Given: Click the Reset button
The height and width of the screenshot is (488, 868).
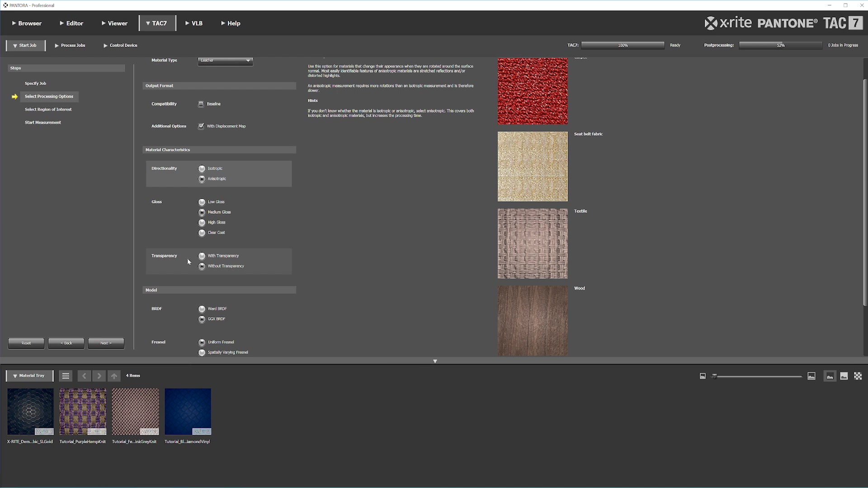Looking at the screenshot, I should coord(26,343).
